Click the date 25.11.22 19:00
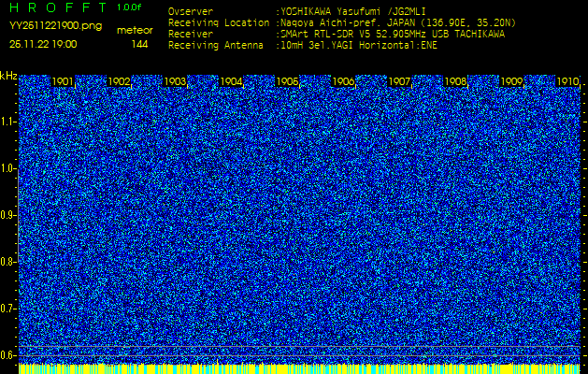Image resolution: width=588 pixels, height=374 pixels. click(43, 45)
